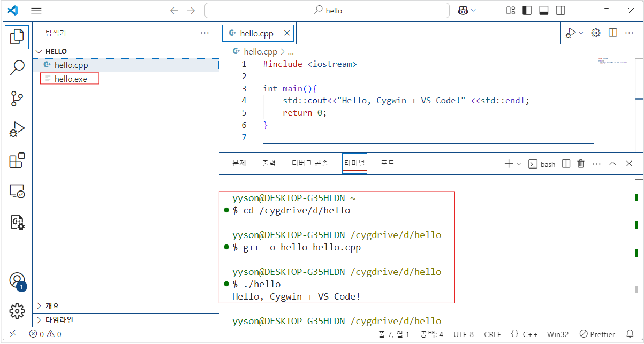The width and height of the screenshot is (644, 344).
Task: Switch to the 출력 output tab
Action: pyautogui.click(x=269, y=163)
